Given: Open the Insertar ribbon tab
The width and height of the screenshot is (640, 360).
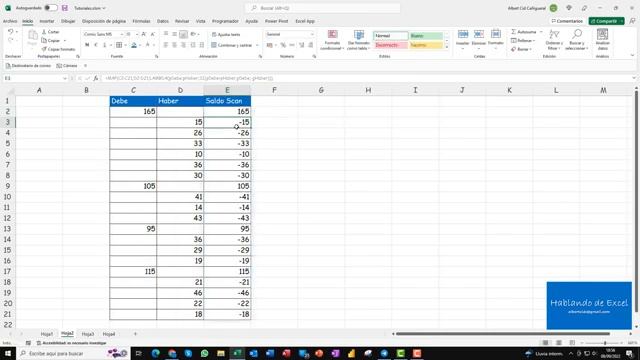Looking at the screenshot, I should [x=47, y=21].
